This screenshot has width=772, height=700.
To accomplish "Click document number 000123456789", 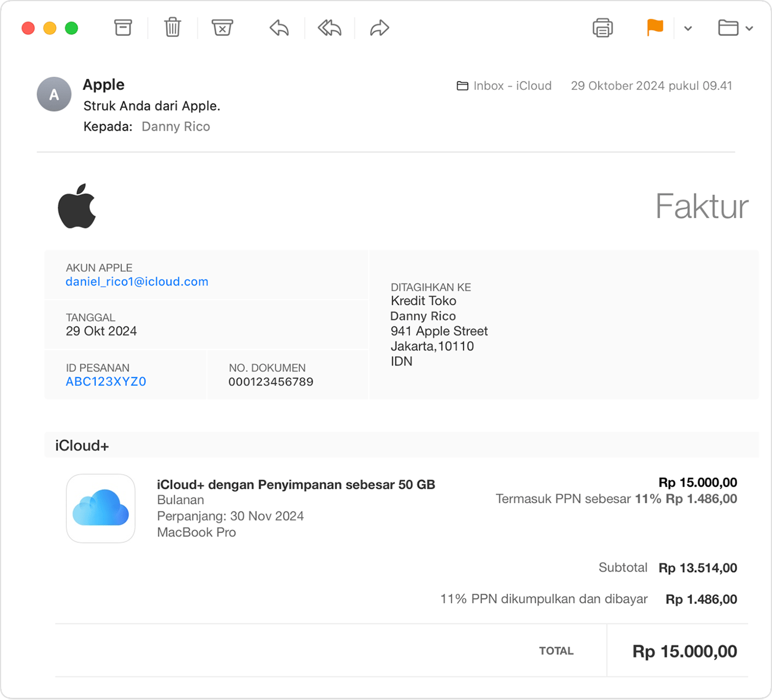I will (271, 381).
